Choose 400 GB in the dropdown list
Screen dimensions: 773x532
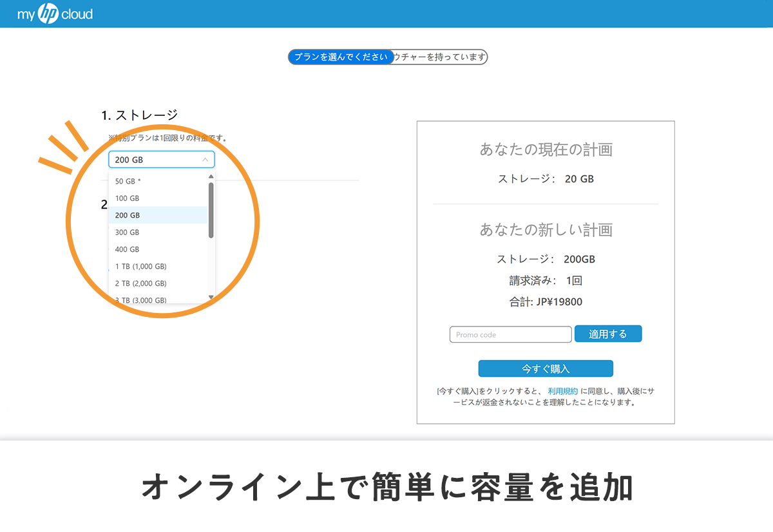[x=127, y=249]
